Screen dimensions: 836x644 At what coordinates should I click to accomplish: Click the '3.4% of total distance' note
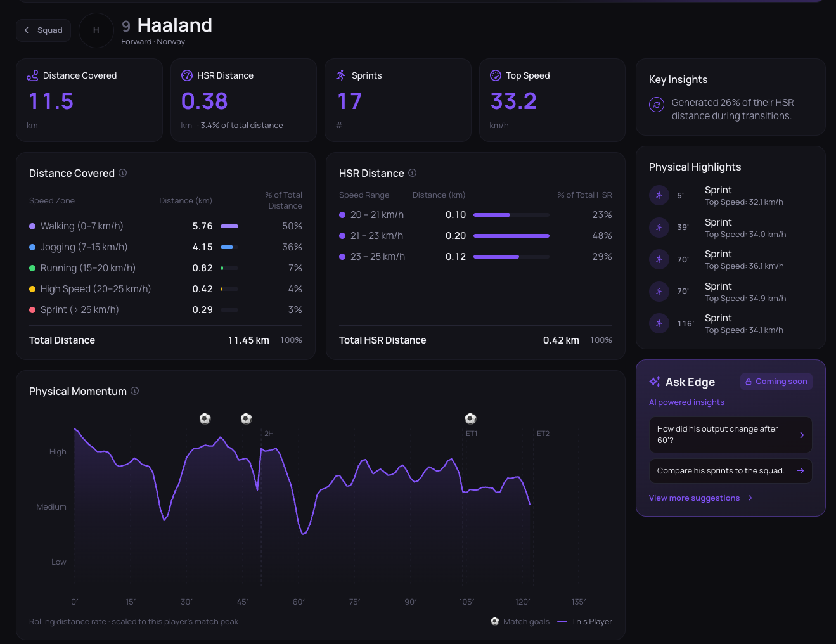point(241,126)
